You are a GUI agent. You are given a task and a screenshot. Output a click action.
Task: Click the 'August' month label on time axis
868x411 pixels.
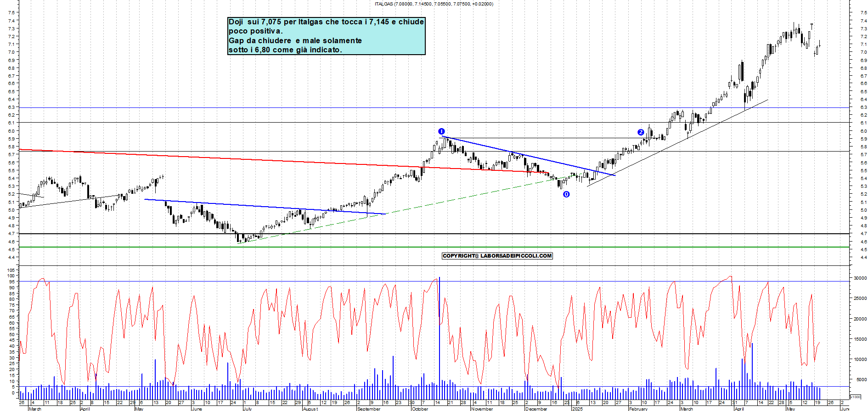[310, 409]
